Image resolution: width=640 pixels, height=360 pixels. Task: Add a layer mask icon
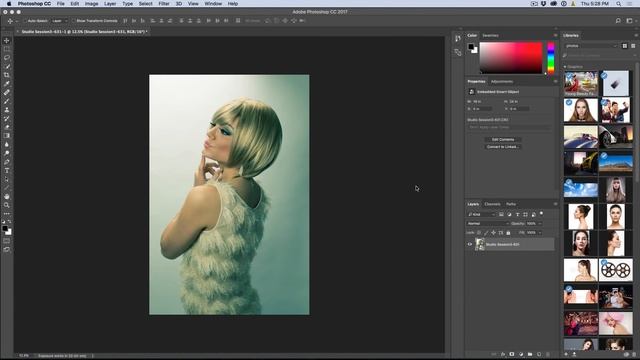point(512,354)
